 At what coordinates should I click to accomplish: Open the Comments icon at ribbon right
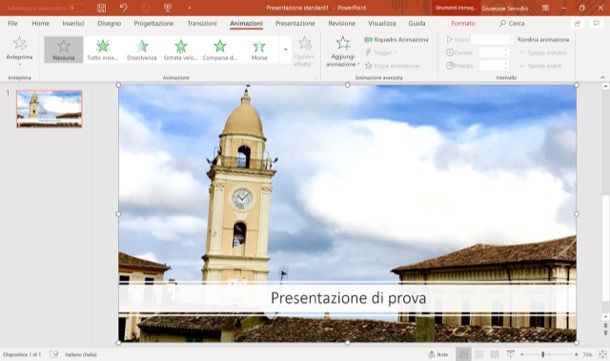click(596, 23)
